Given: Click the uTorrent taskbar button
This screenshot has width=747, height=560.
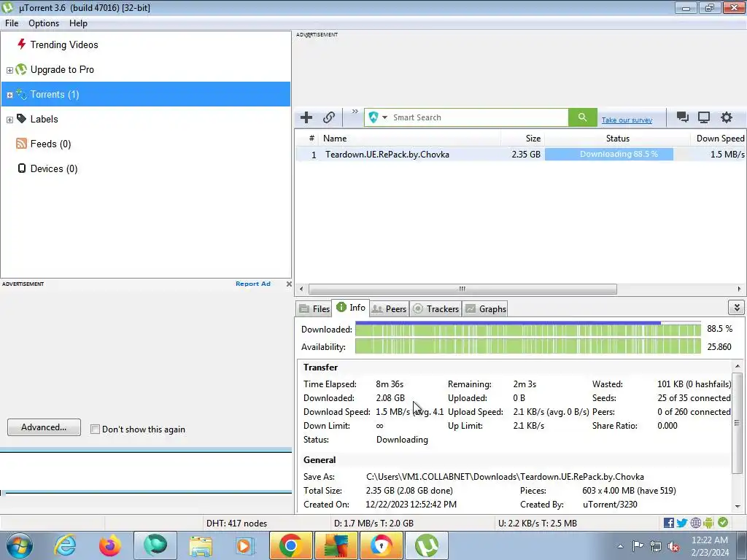Looking at the screenshot, I should tap(426, 545).
